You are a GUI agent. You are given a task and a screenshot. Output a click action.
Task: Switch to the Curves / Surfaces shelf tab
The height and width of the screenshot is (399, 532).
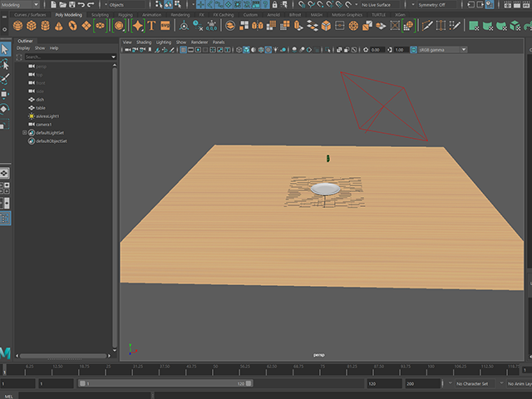click(x=30, y=15)
